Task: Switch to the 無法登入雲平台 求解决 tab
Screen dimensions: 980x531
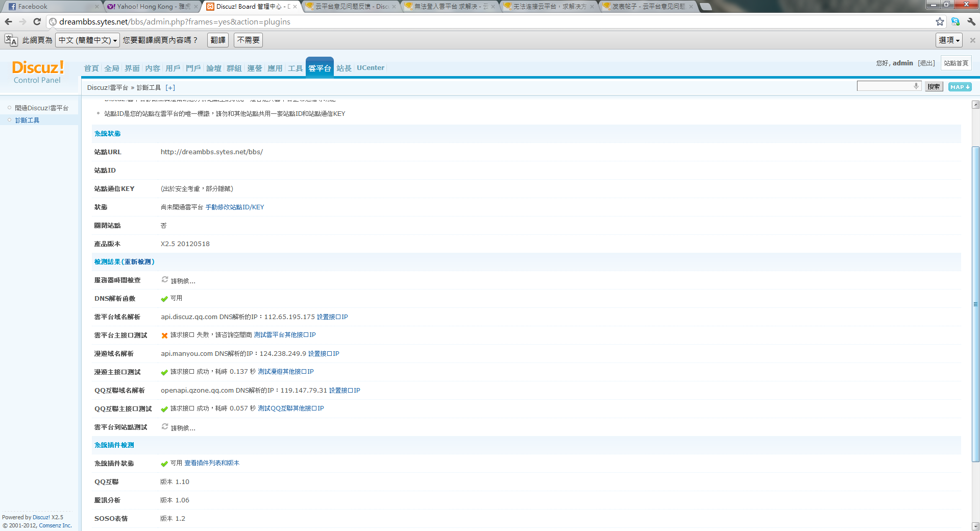Action: pyautogui.click(x=449, y=6)
